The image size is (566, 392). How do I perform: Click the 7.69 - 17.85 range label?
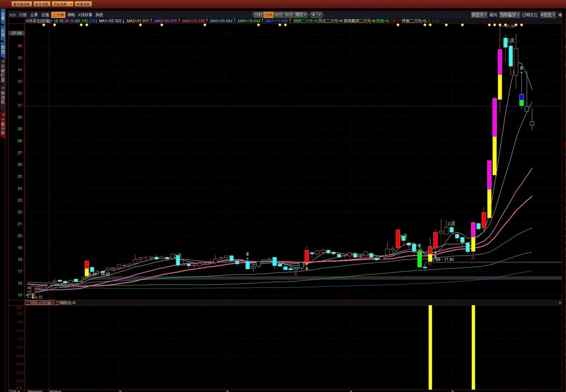(x=443, y=259)
